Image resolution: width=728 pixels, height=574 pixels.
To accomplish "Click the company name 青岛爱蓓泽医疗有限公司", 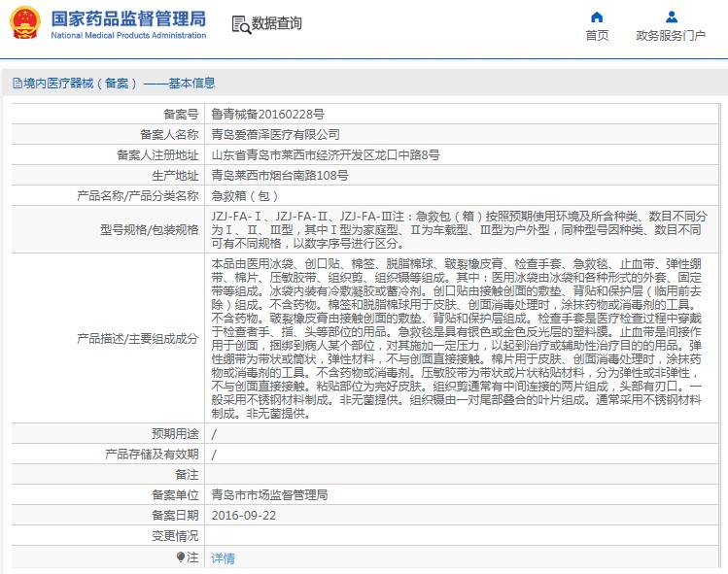I will 276,134.
